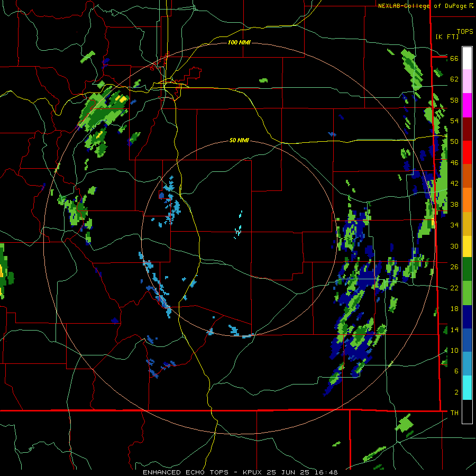Click the "TOPS" legend title

(465, 32)
